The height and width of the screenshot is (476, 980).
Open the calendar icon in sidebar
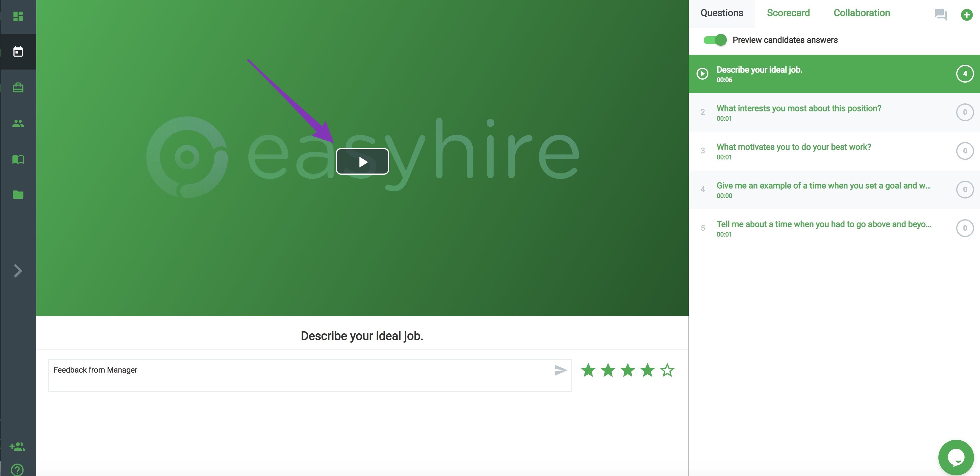[x=18, y=52]
